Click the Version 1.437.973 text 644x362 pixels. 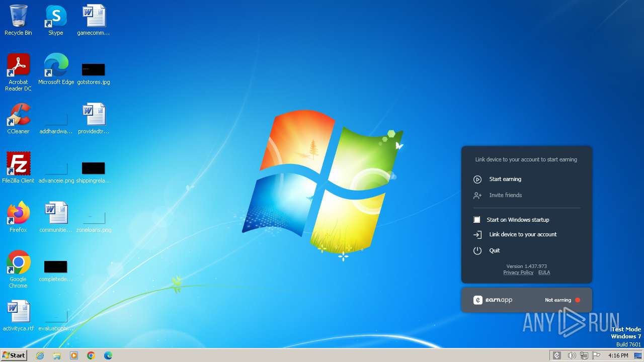coord(526,266)
